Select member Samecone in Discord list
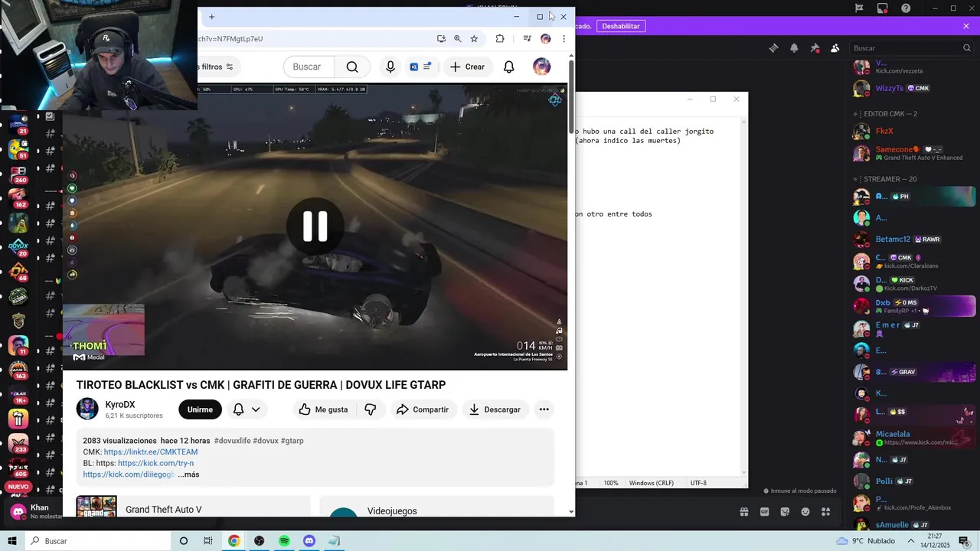 click(x=913, y=153)
